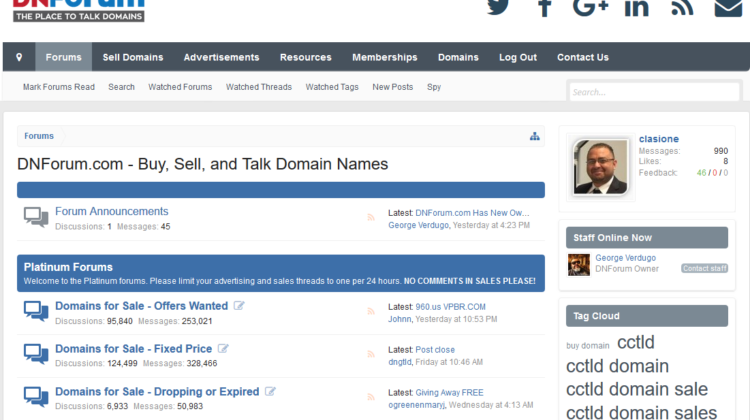Click the Search input field
The height and width of the screenshot is (420, 750).
pos(654,92)
